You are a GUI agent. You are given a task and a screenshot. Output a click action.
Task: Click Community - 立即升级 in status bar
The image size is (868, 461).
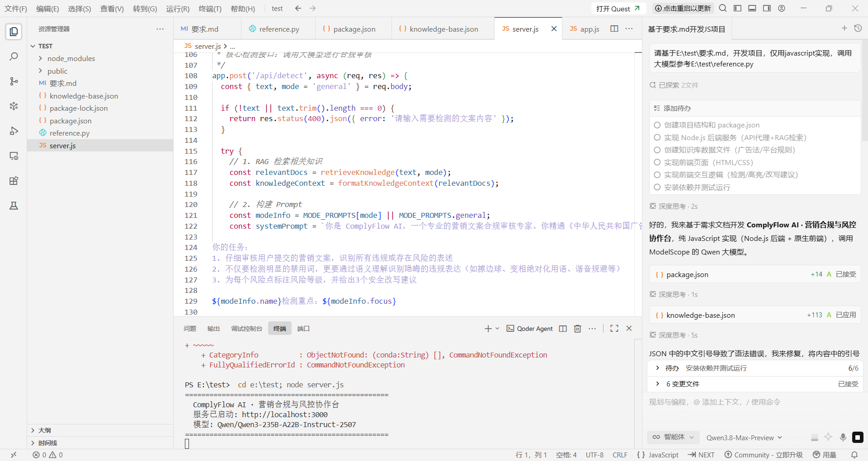coord(763,455)
